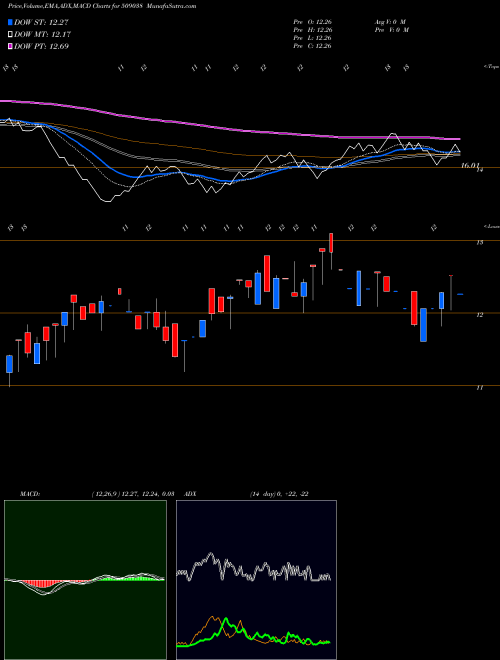Screen dimensions: 500x660
Task: Click the 11 price axis label
Action: [x=480, y=388]
